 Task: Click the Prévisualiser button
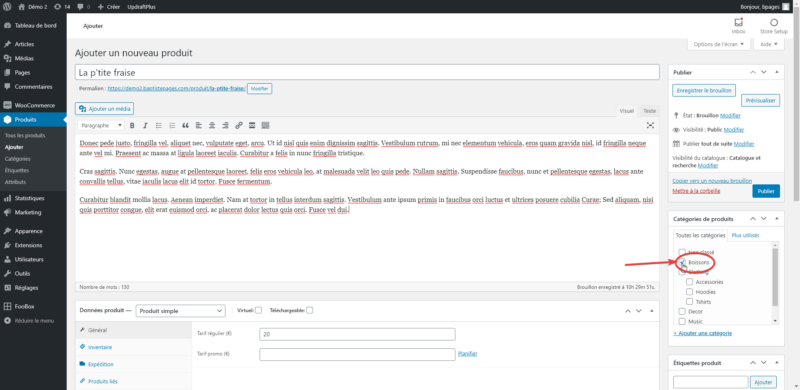(x=760, y=101)
